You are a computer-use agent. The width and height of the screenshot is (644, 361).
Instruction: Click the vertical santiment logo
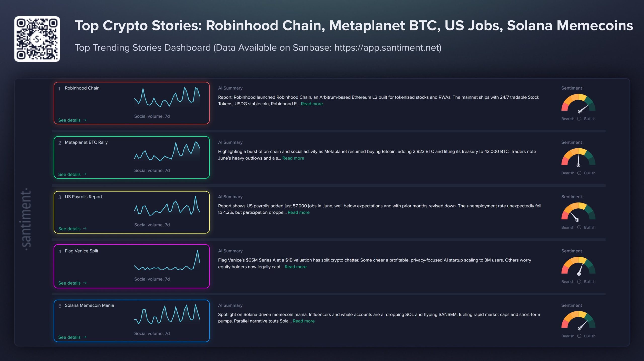coord(26,219)
